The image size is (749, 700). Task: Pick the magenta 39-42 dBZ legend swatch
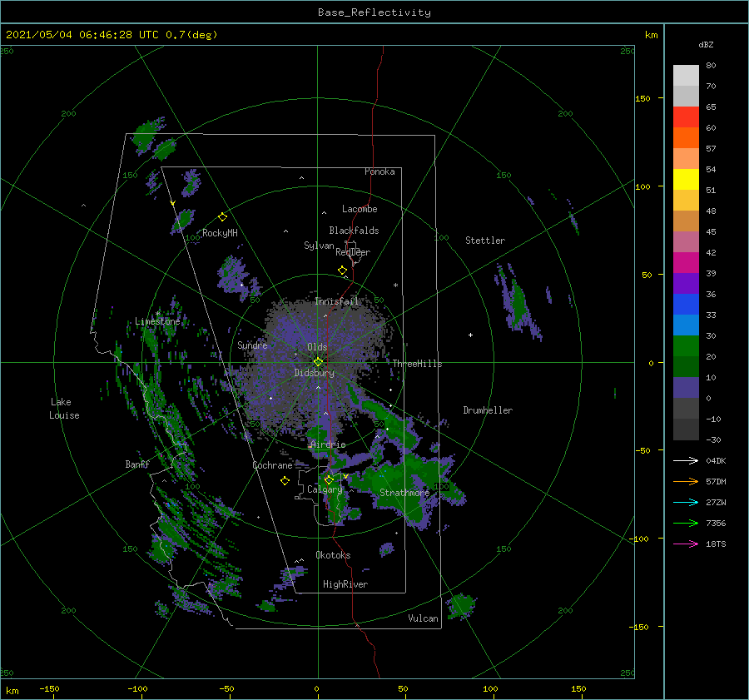686,263
